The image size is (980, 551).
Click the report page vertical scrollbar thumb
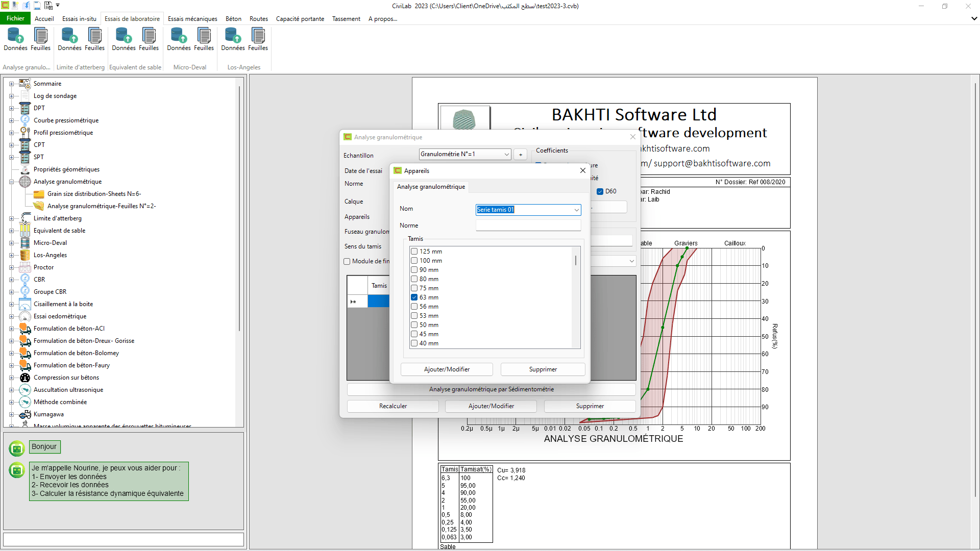coord(975,291)
